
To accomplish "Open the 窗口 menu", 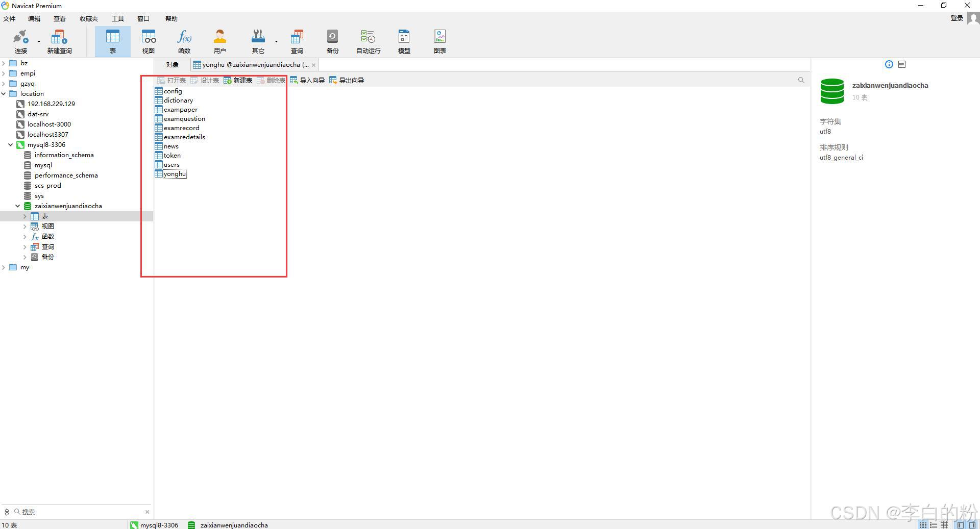I will click(x=143, y=19).
